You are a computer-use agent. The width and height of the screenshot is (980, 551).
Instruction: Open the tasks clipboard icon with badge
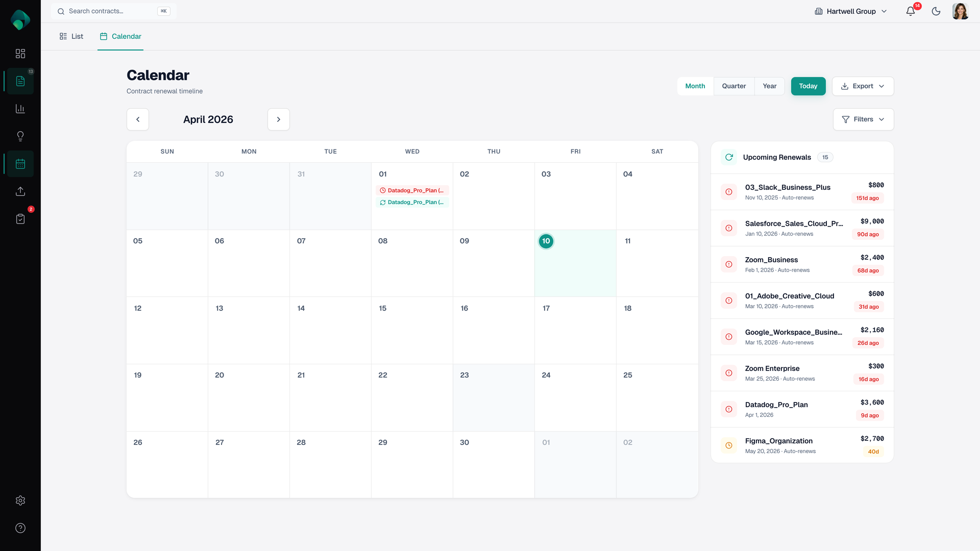pyautogui.click(x=20, y=219)
